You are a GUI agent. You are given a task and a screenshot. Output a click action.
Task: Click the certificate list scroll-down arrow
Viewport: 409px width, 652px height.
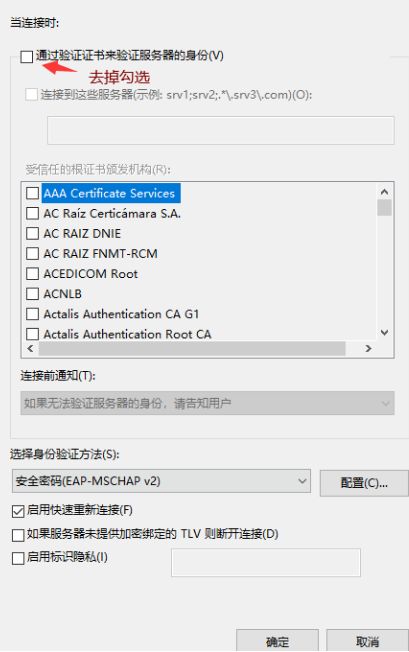coord(384,333)
